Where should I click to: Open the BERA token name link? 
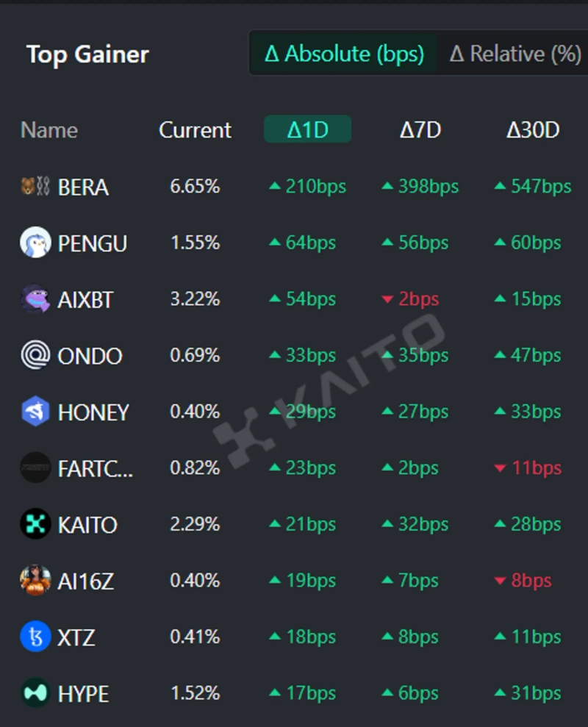pos(83,187)
